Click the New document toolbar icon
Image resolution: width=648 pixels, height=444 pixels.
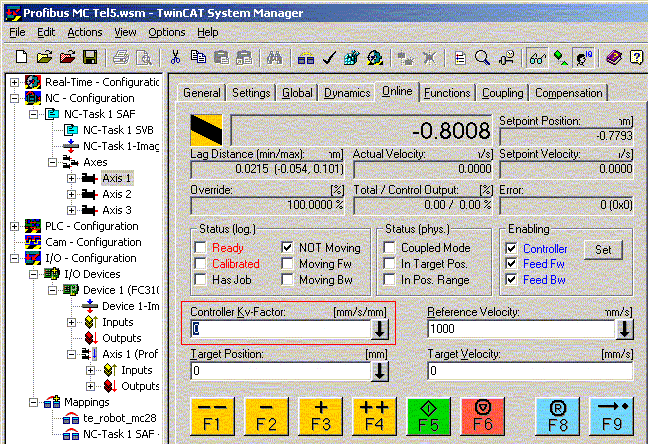(21, 57)
